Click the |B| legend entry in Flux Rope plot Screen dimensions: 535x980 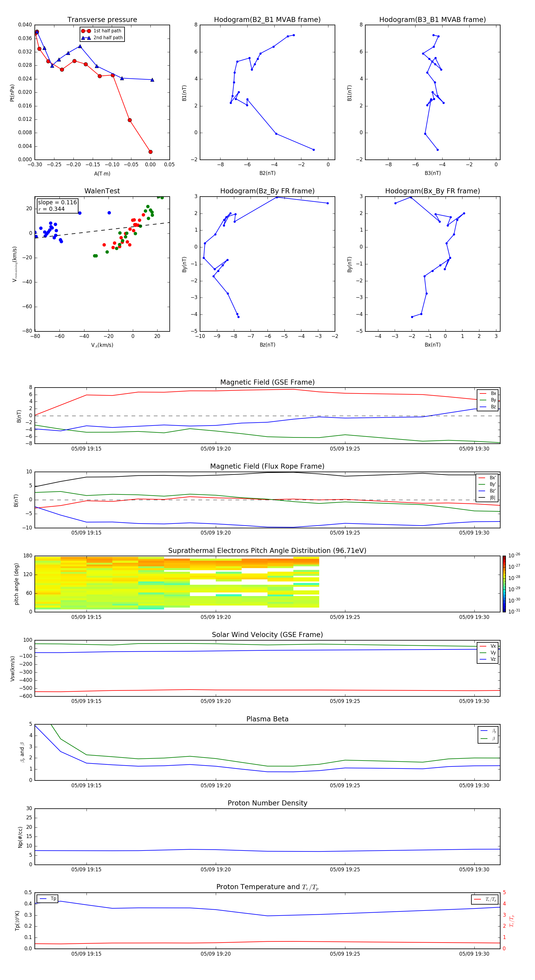487,498
